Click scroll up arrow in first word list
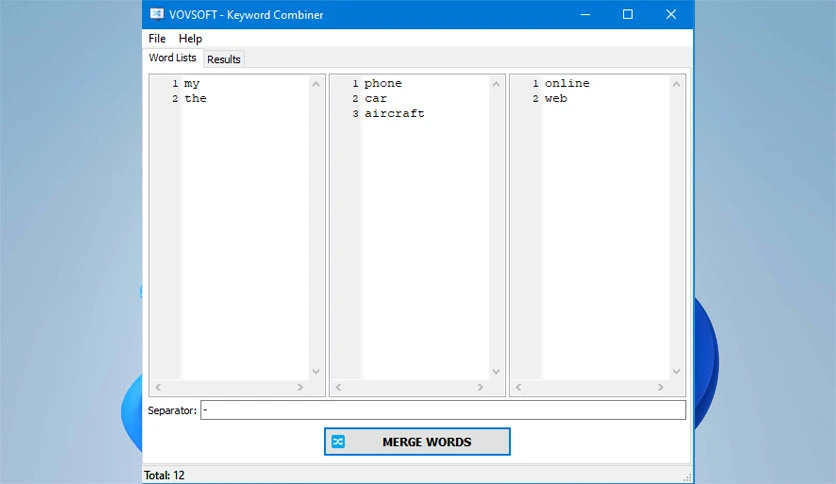Viewport: 836px width, 484px height. tap(316, 84)
